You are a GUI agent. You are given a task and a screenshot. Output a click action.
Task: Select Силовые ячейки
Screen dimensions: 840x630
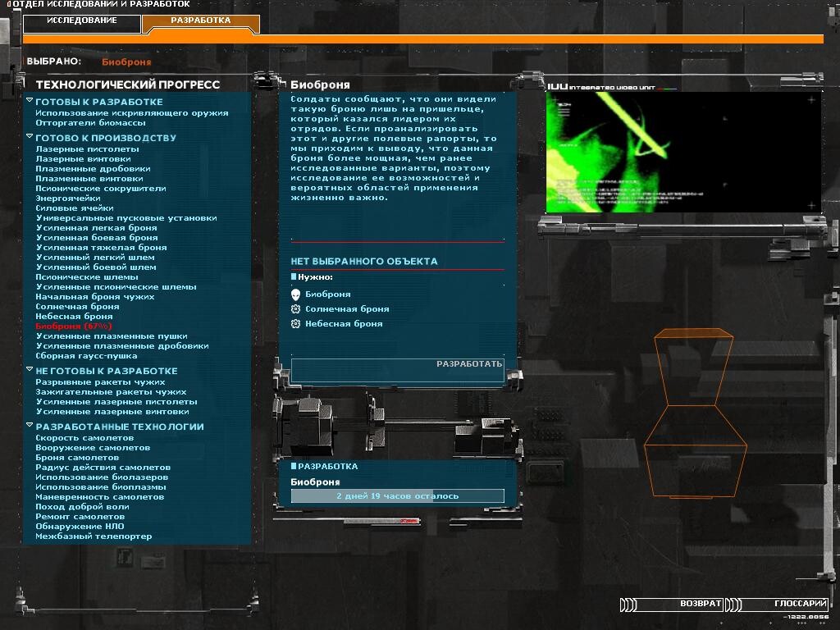pos(75,208)
